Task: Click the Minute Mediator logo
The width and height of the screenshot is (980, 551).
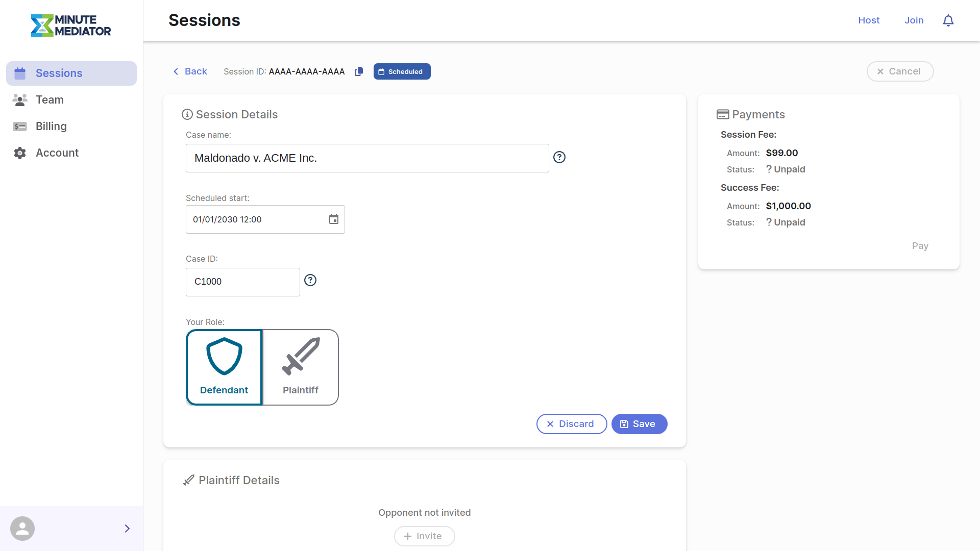Action: 71,25
